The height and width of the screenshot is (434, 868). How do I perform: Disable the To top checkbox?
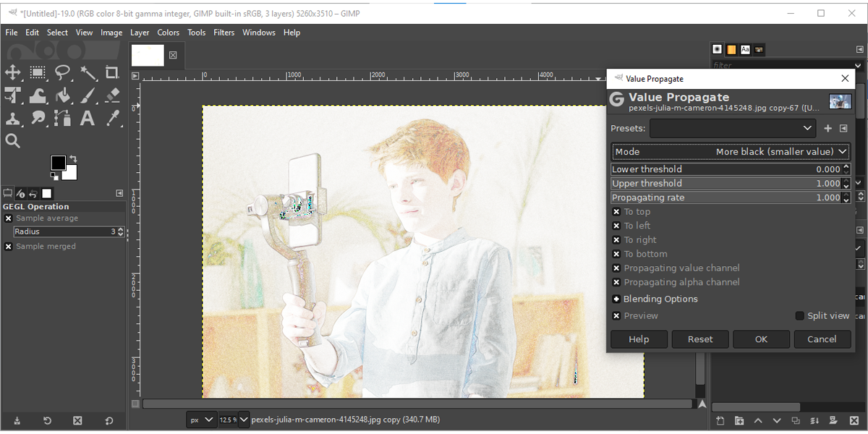point(616,211)
